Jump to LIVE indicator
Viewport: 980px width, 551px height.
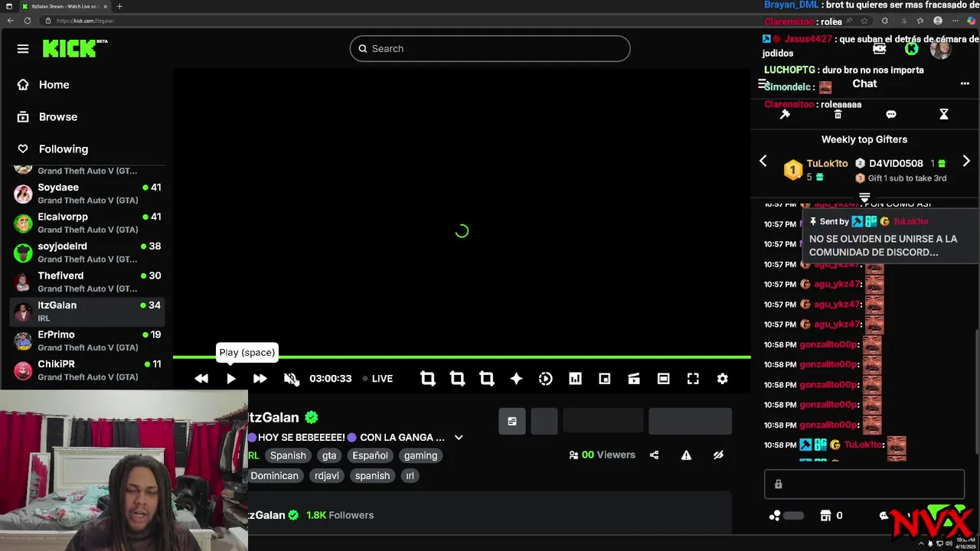[x=377, y=379]
